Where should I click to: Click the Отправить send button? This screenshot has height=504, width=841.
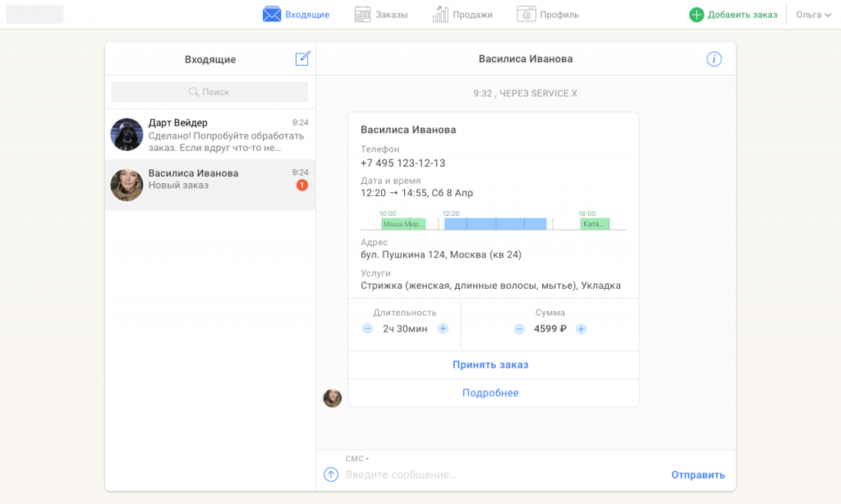[698, 474]
